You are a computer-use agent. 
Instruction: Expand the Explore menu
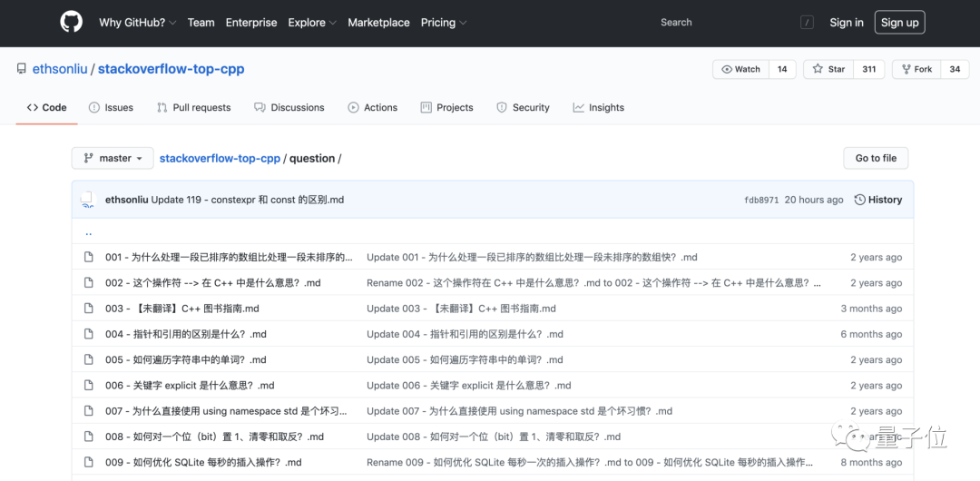[312, 23]
